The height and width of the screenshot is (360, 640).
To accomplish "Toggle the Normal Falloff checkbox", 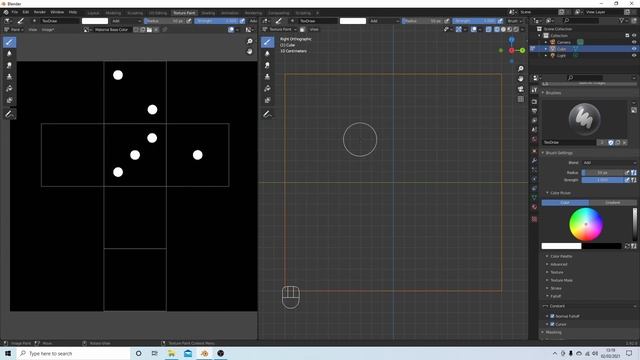I will (x=552, y=316).
